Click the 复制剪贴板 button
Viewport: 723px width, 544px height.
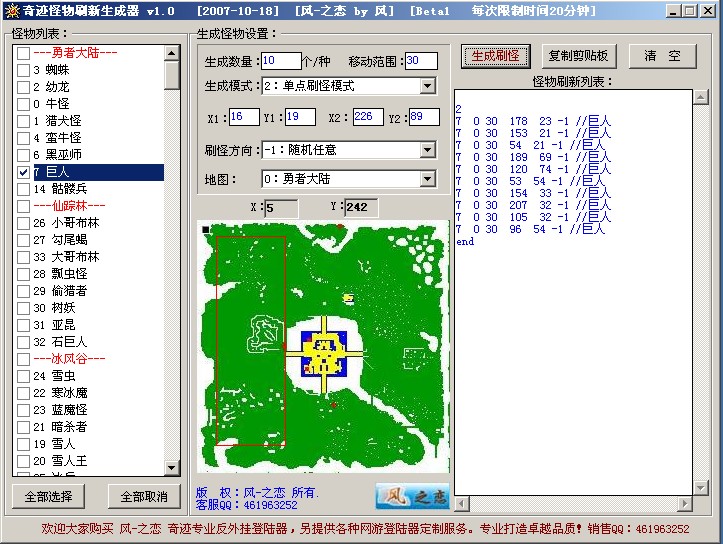click(x=579, y=56)
